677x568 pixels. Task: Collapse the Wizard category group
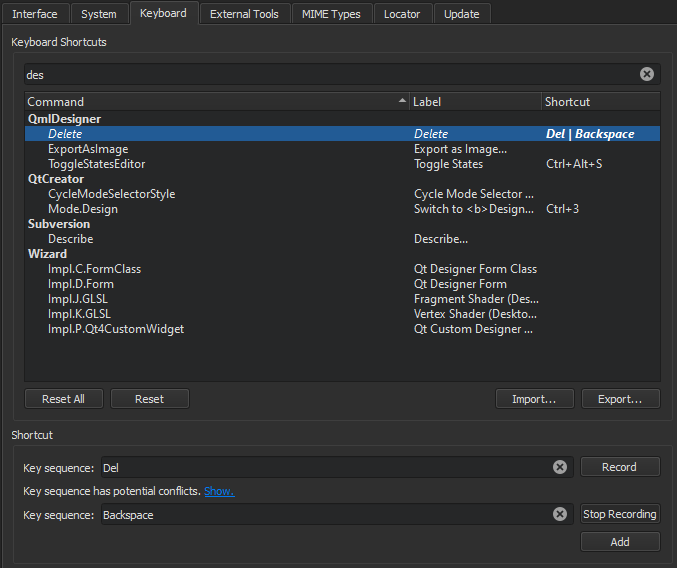point(47,254)
